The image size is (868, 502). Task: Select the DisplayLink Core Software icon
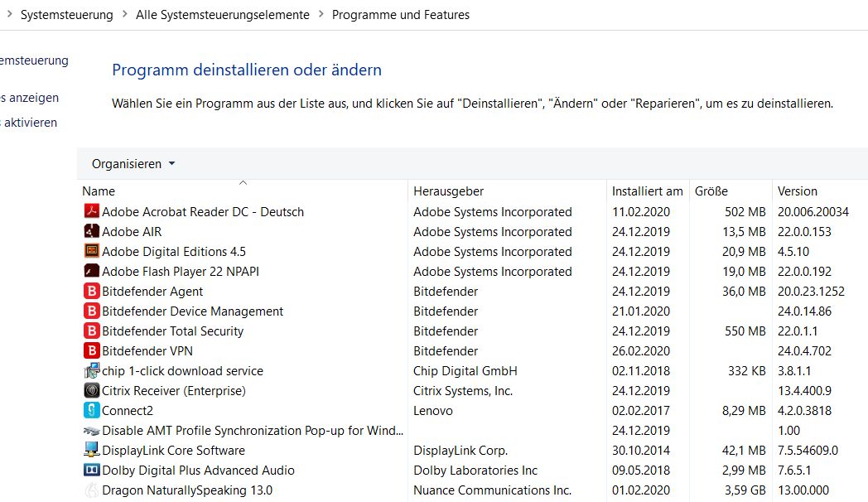tap(91, 450)
